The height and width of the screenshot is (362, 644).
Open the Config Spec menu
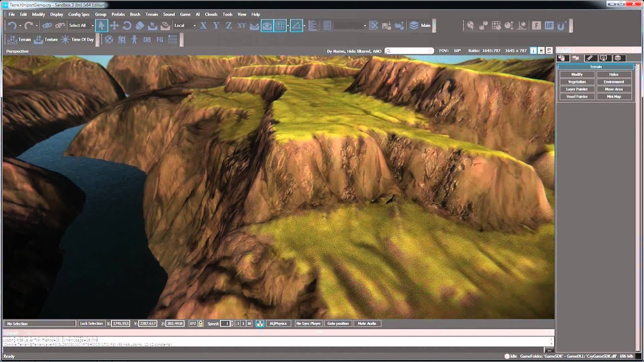(79, 15)
